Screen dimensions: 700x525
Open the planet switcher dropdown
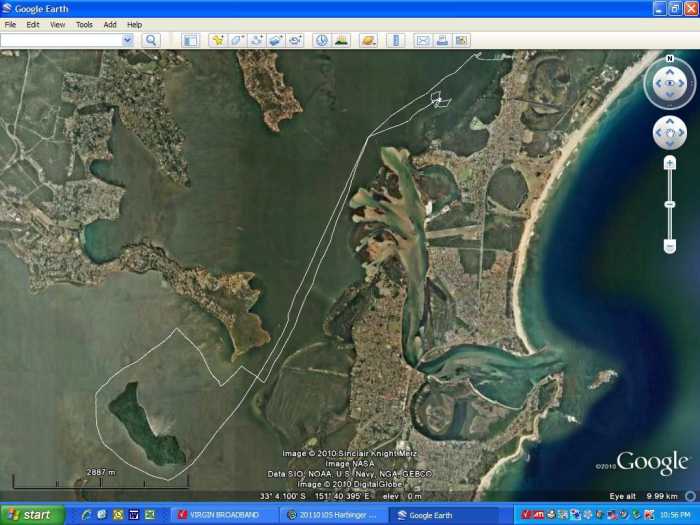pos(368,40)
